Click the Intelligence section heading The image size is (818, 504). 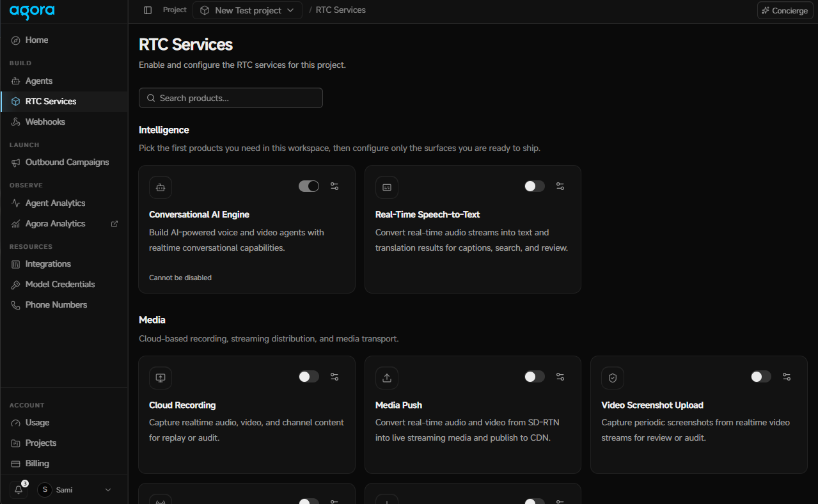point(164,130)
